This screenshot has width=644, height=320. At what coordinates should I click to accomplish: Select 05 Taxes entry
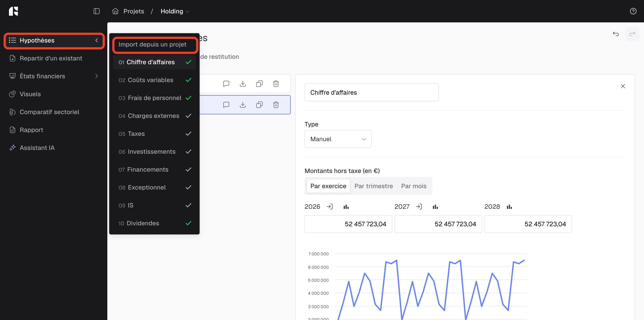pos(154,134)
